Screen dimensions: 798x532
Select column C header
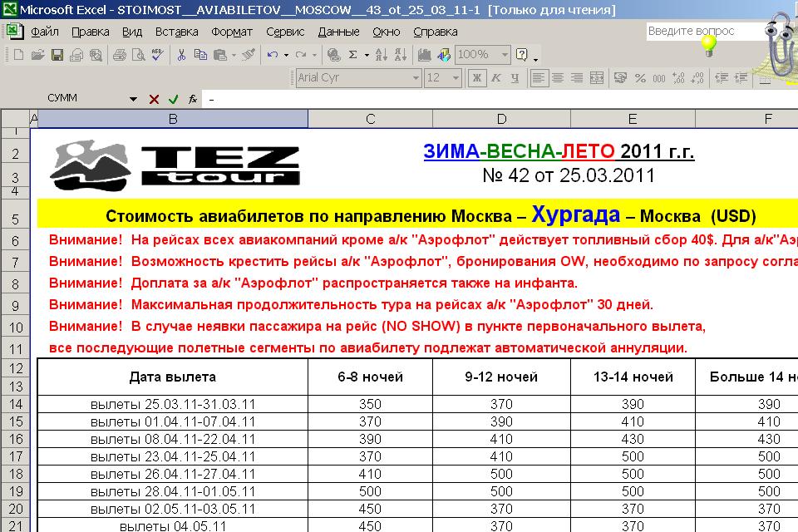point(371,119)
